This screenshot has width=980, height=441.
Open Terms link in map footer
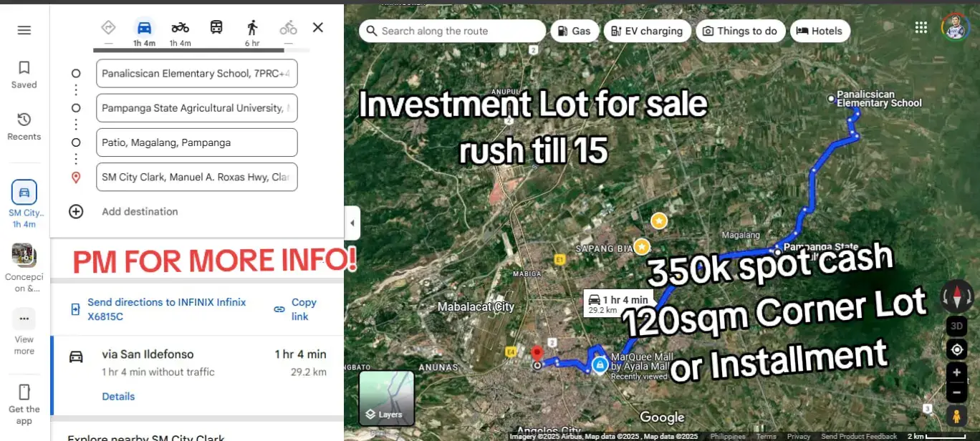point(766,436)
